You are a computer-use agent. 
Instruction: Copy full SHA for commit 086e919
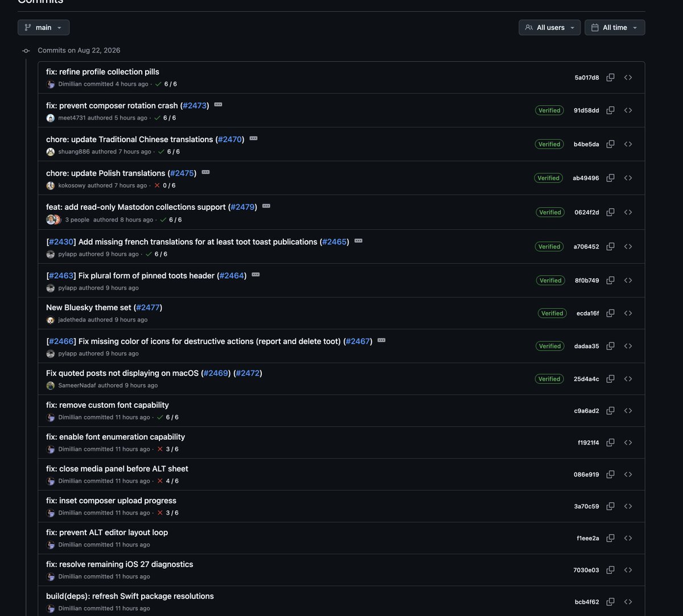610,474
